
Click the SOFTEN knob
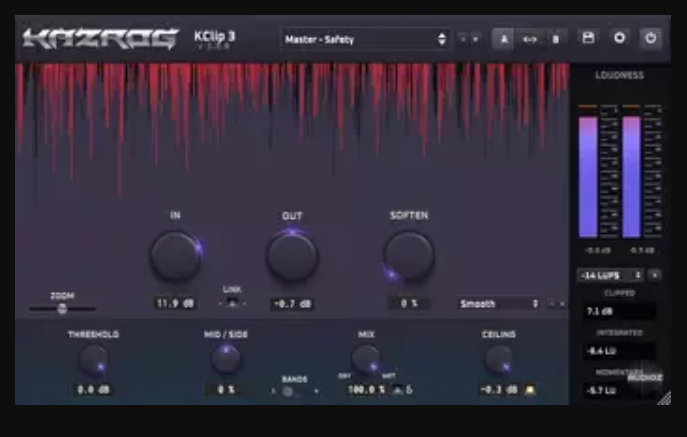point(409,256)
